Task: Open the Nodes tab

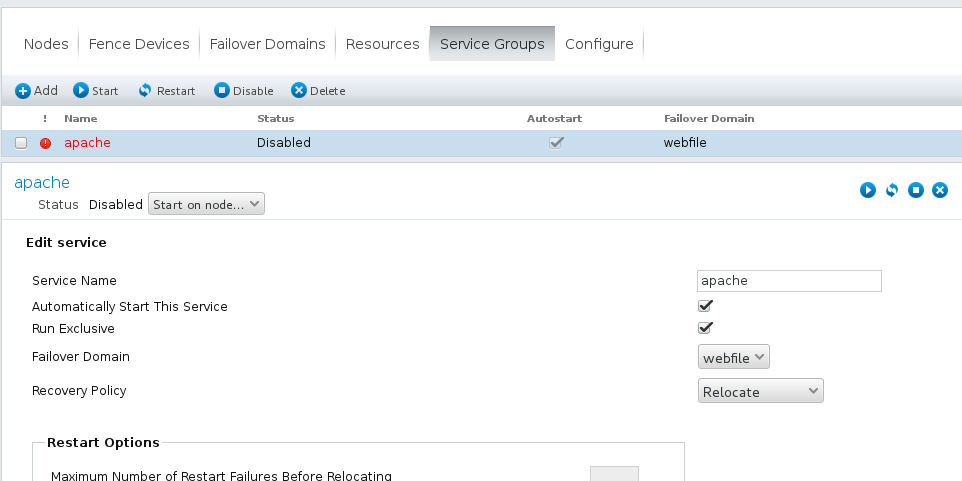Action: pyautogui.click(x=46, y=44)
